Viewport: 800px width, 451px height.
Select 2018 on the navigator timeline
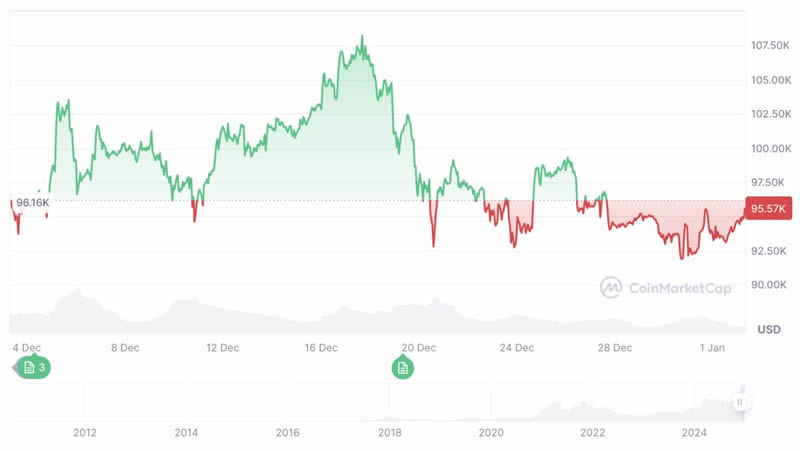tap(390, 433)
